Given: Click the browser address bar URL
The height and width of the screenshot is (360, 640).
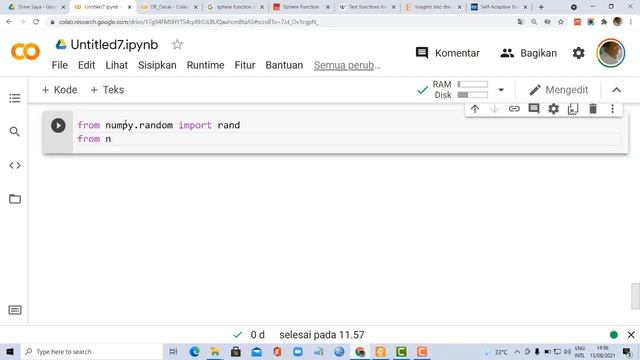Looking at the screenshot, I should coord(189,22).
